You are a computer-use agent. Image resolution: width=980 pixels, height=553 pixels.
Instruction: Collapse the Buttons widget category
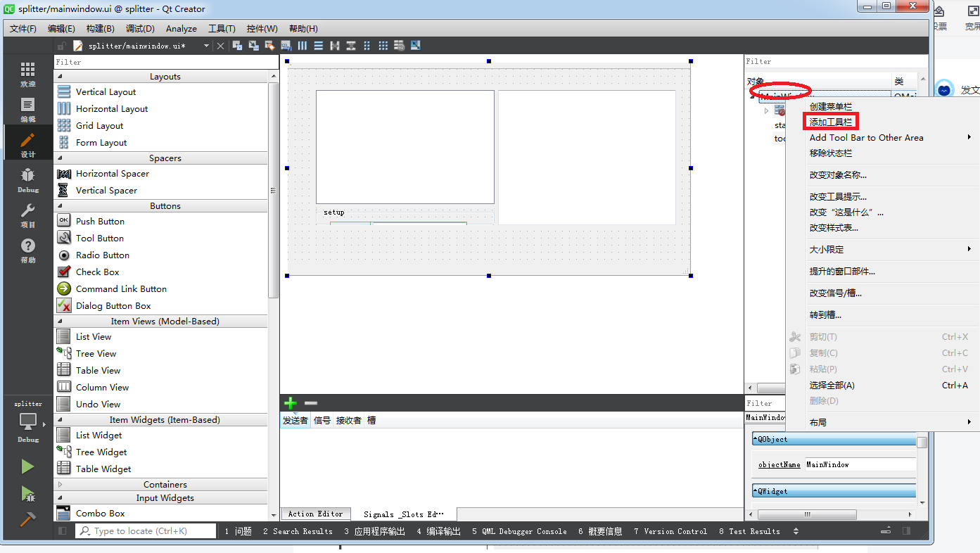click(x=60, y=206)
